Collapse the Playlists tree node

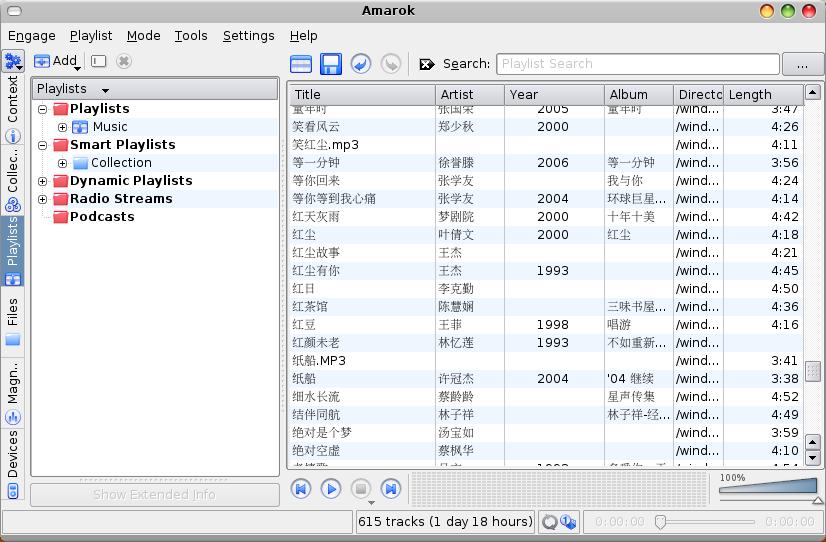[x=43, y=109]
